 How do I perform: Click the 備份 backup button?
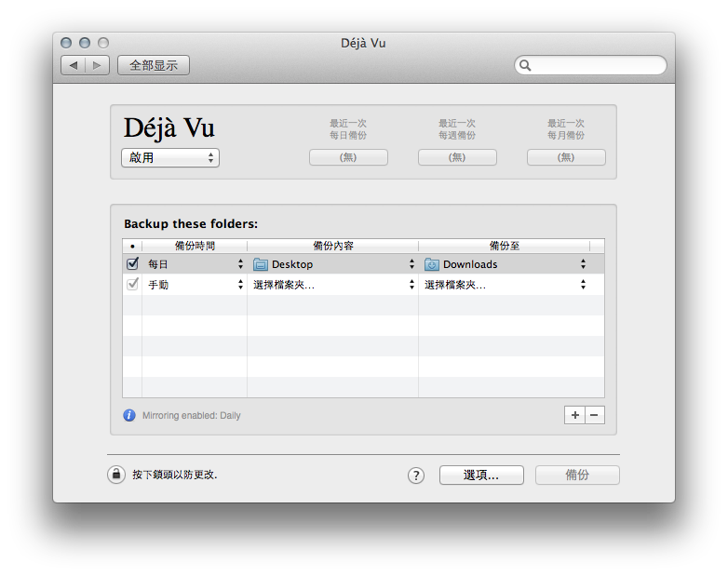tap(577, 475)
